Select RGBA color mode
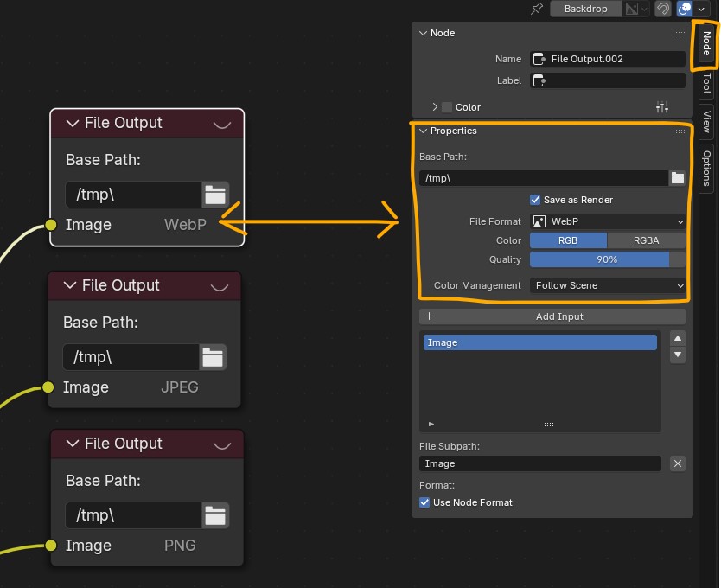 pyautogui.click(x=646, y=240)
